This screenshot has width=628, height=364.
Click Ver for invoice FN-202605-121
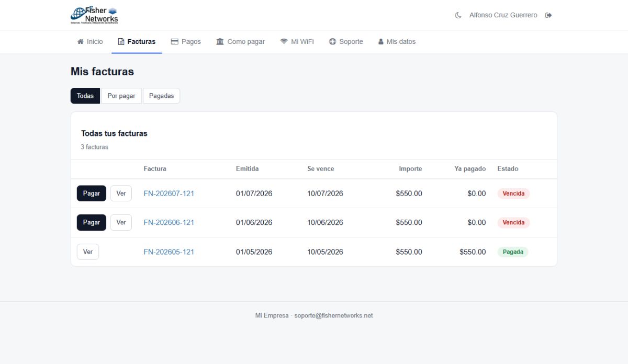pyautogui.click(x=88, y=252)
